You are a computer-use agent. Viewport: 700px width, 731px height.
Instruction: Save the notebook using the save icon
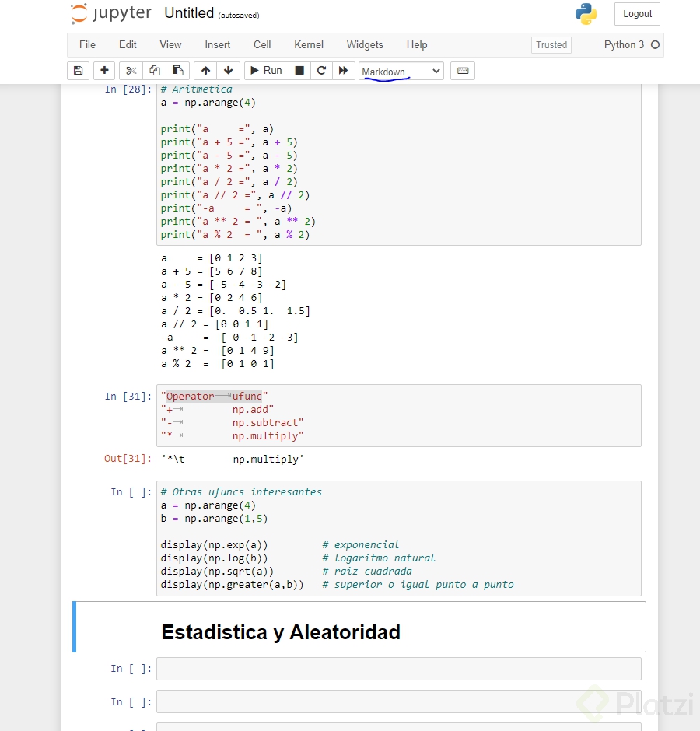[x=78, y=70]
